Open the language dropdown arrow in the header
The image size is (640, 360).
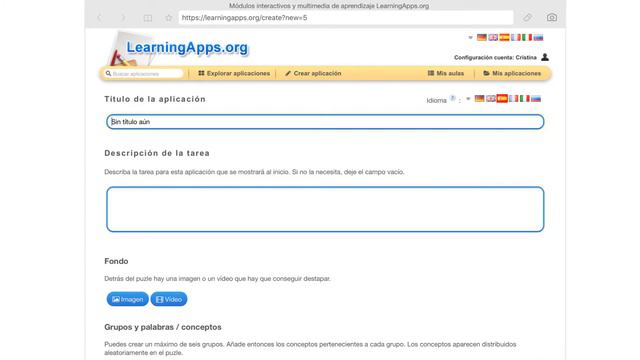click(470, 38)
